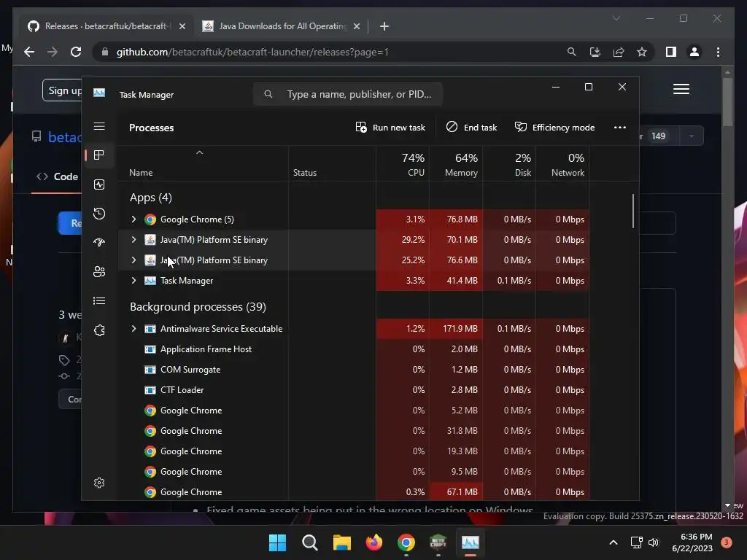Close the Java Downloads tab
Screen dimensions: 747x560
point(357,26)
